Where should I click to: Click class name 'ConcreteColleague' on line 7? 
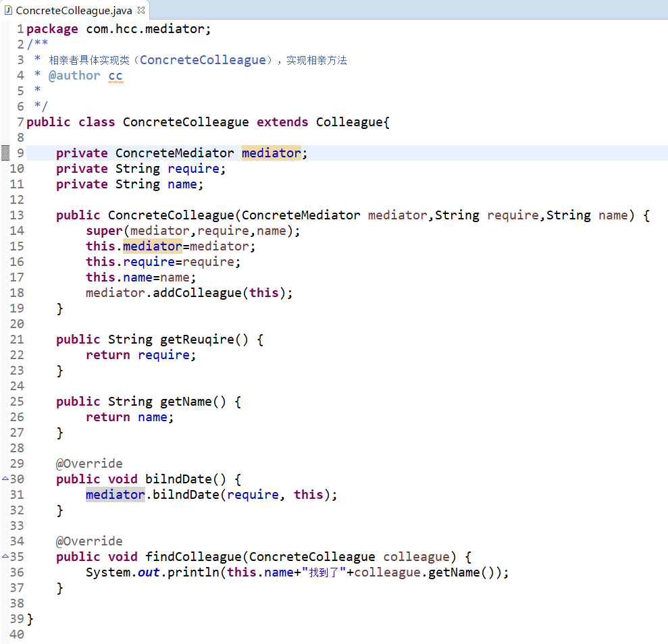[x=186, y=122]
